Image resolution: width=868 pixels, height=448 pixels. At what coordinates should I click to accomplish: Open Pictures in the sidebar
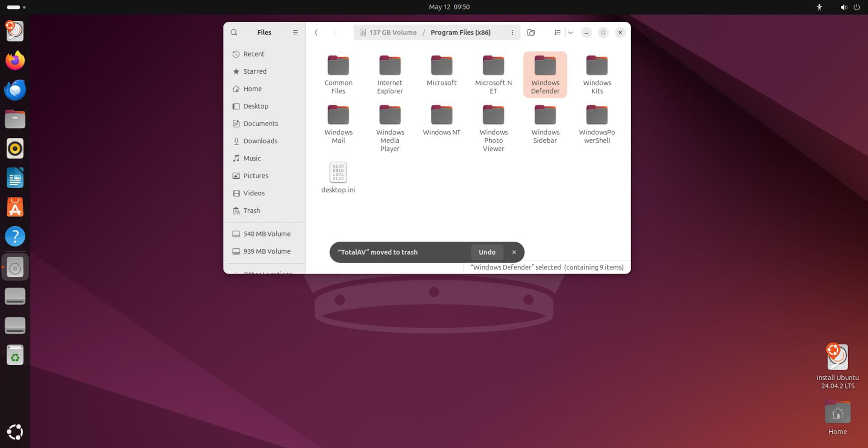tap(264, 176)
